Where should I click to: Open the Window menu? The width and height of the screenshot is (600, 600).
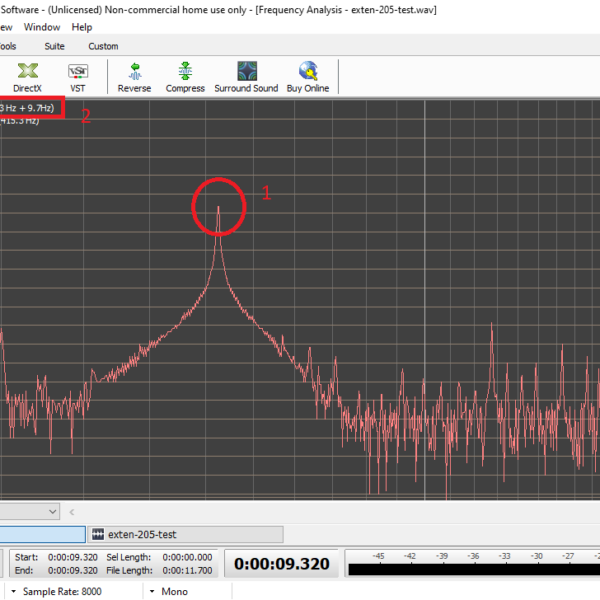(42, 27)
